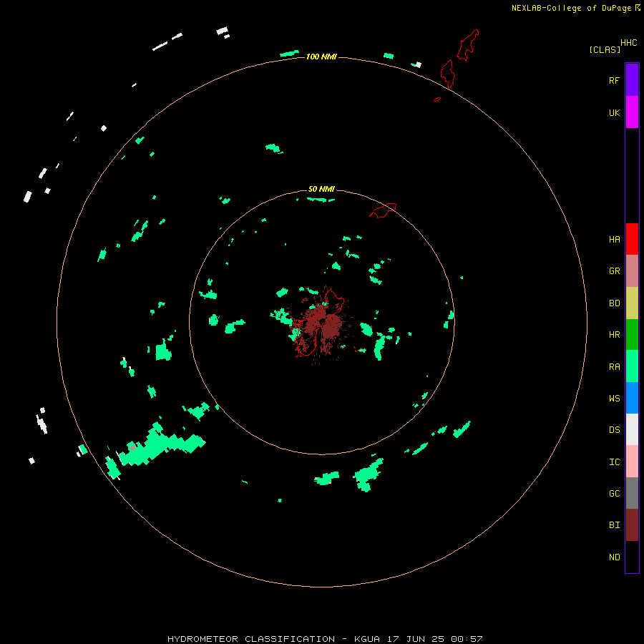Click the BI legend label
The image size is (644, 644).
(x=614, y=525)
